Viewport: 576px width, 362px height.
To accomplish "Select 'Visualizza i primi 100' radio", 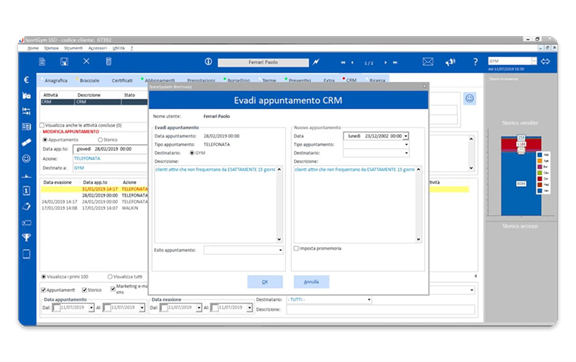I will point(44,276).
